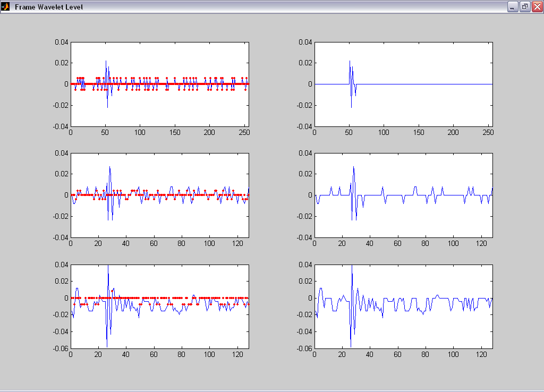Click the -0.06 tick label on red-dotted plot
Screen dimensions: 544x392
(61, 348)
